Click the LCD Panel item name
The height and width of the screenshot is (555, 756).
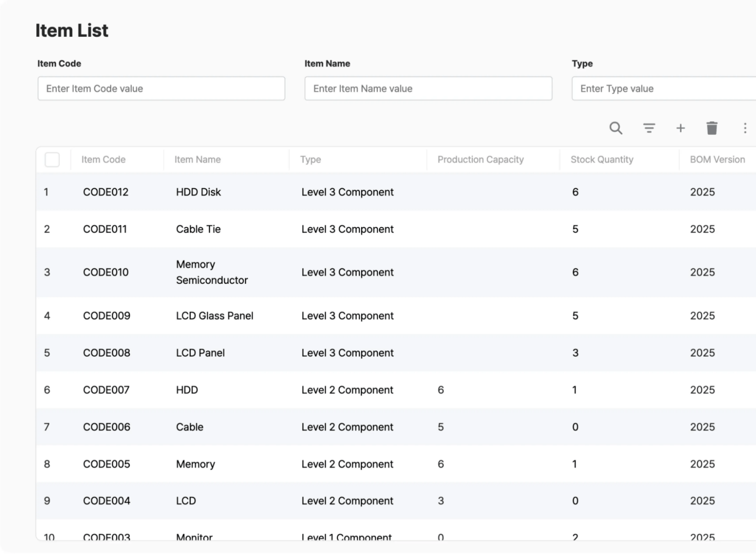tap(200, 353)
